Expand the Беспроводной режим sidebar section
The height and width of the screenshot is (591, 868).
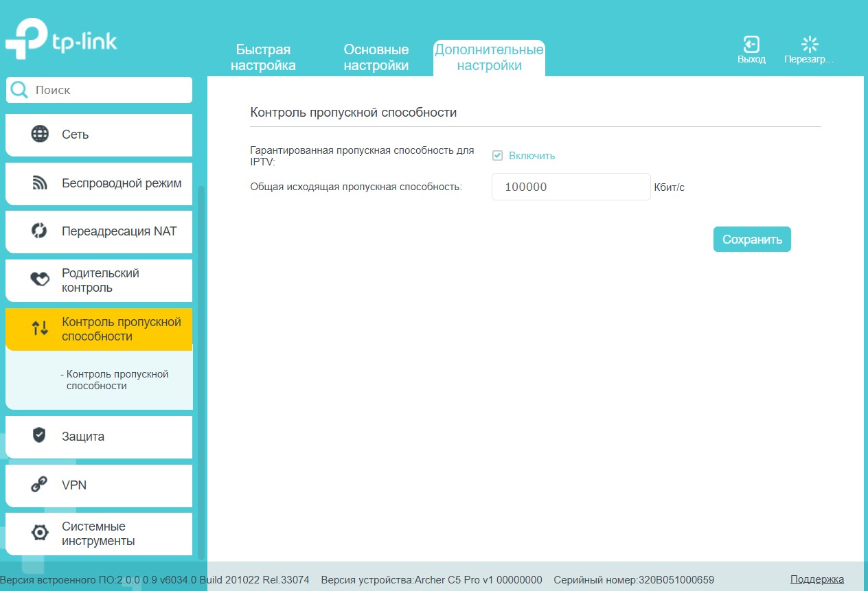pyautogui.click(x=121, y=183)
